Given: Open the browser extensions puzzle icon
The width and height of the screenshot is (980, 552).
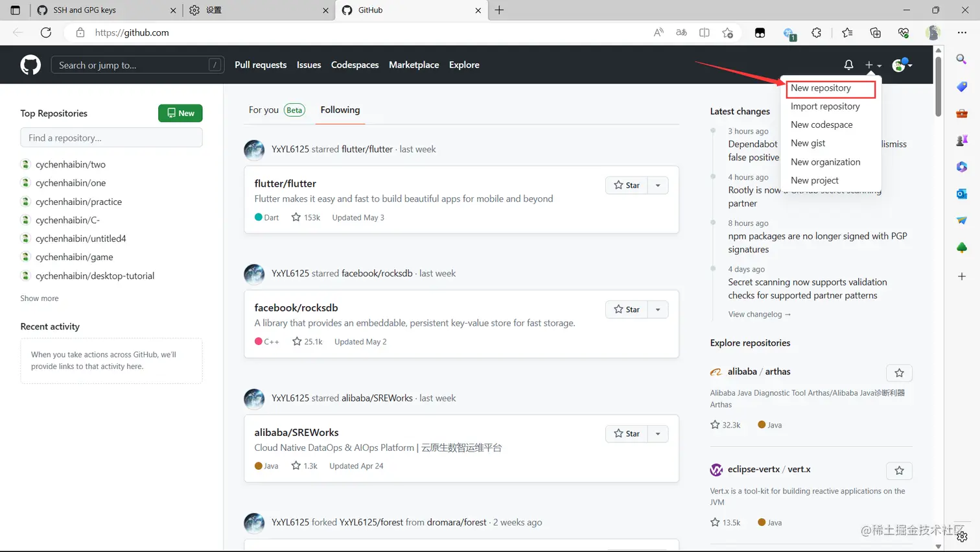Looking at the screenshot, I should 817,32.
